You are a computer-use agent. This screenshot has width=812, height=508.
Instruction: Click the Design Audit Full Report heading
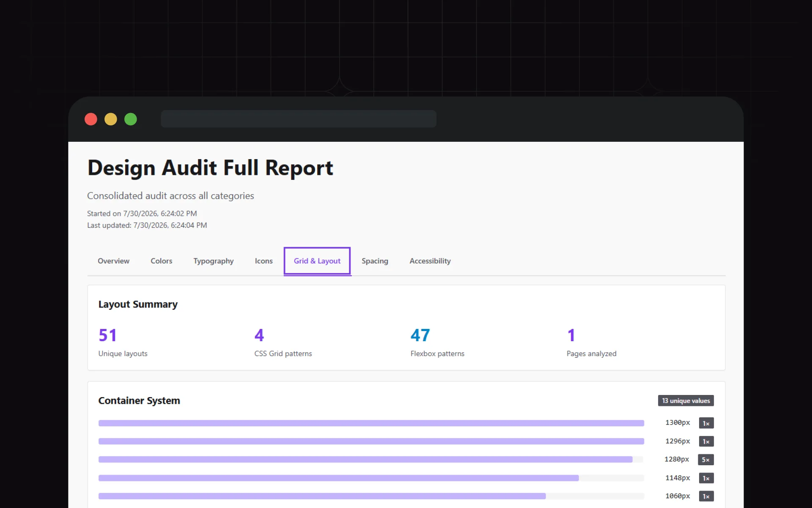[x=210, y=168]
